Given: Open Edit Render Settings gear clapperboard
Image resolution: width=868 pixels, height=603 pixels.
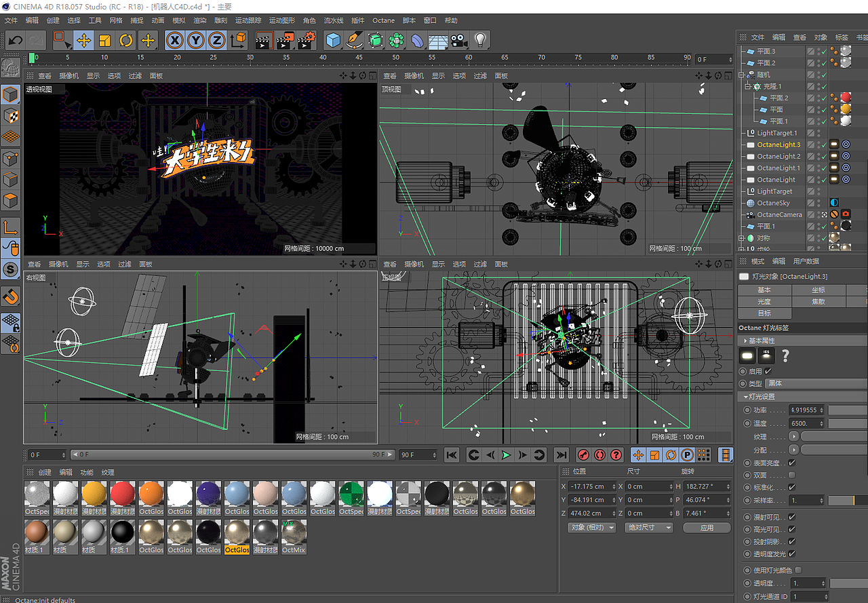Looking at the screenshot, I should point(307,41).
